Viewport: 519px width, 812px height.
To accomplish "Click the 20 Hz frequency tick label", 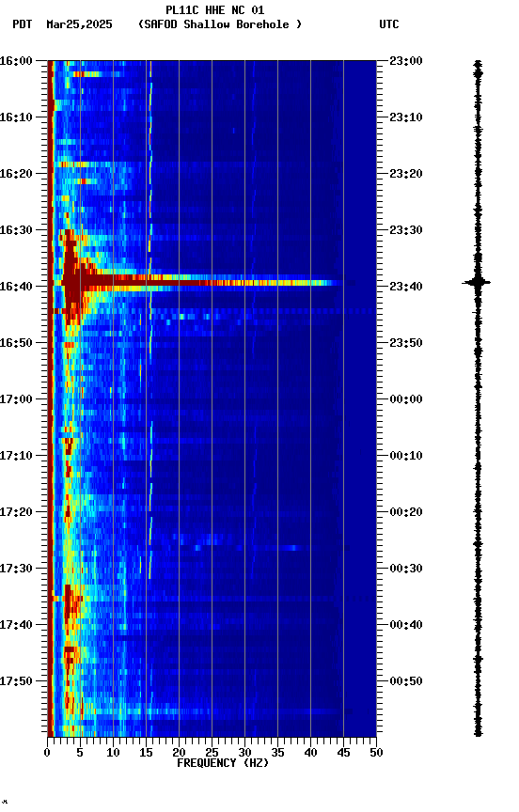I will [179, 753].
